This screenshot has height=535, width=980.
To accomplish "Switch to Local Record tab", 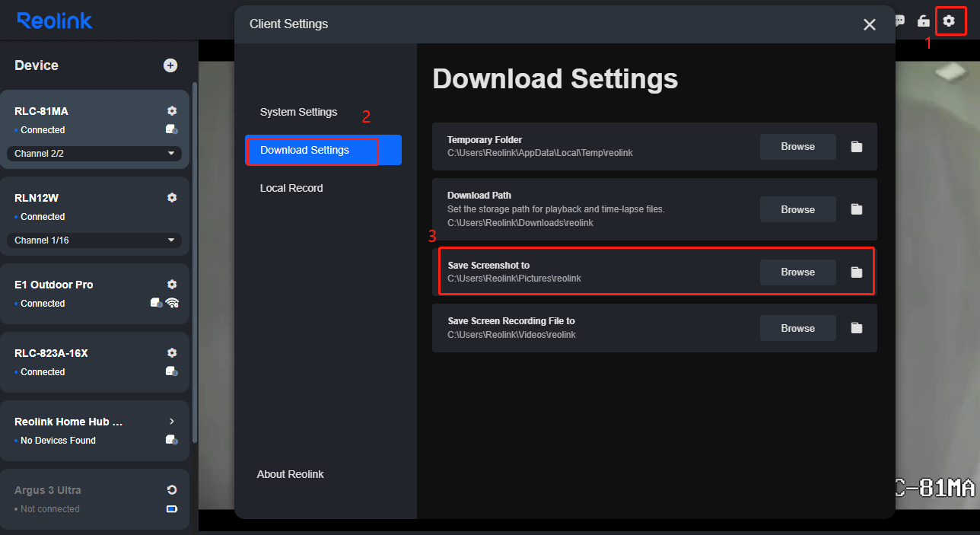I will pos(291,188).
